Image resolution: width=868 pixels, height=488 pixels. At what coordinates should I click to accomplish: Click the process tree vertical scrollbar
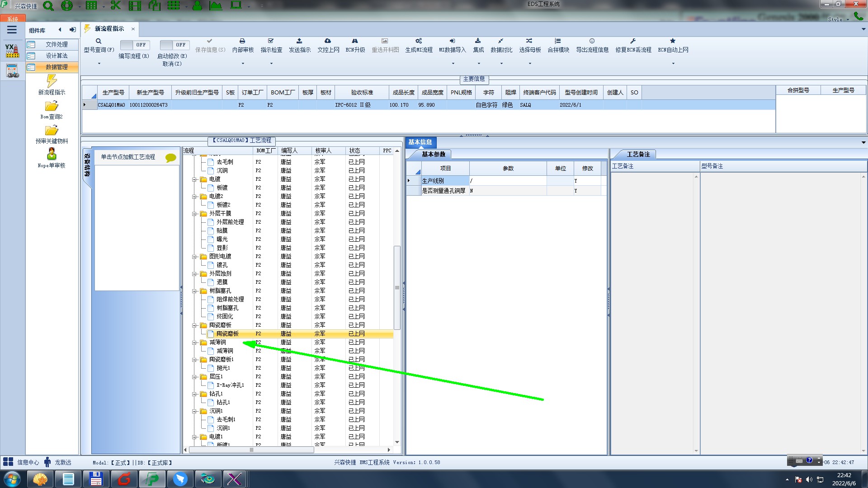click(x=397, y=287)
